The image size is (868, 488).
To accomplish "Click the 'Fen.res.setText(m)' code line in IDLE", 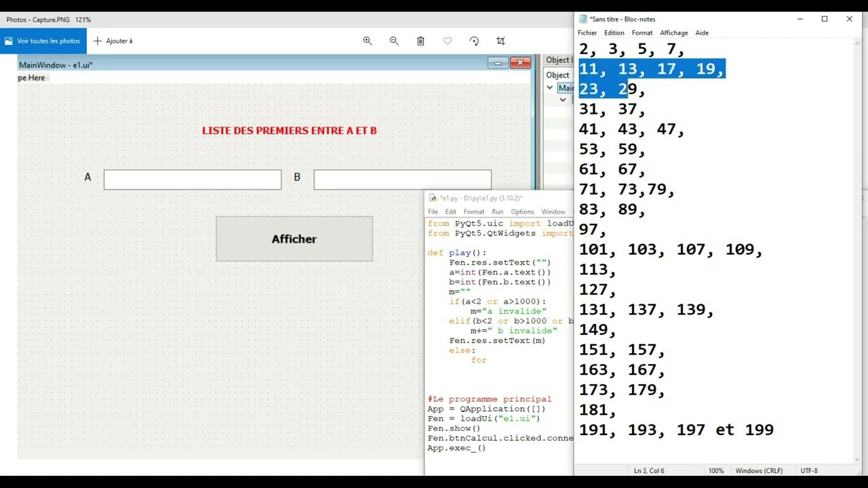I will point(497,340).
